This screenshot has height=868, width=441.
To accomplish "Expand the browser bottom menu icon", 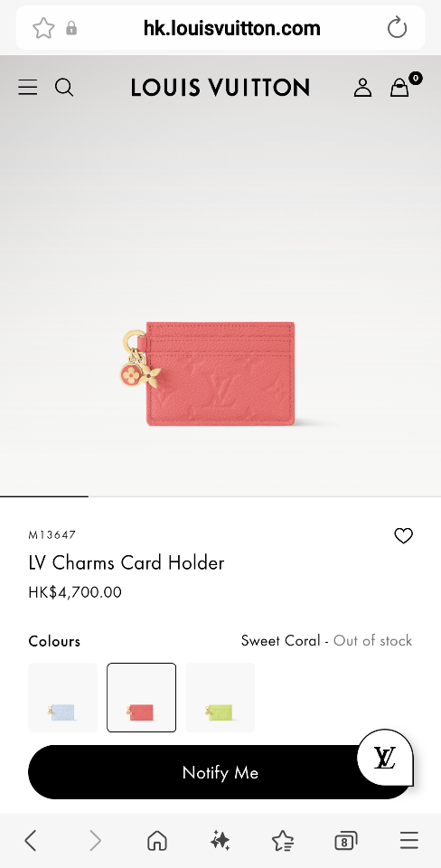I will click(x=408, y=841).
